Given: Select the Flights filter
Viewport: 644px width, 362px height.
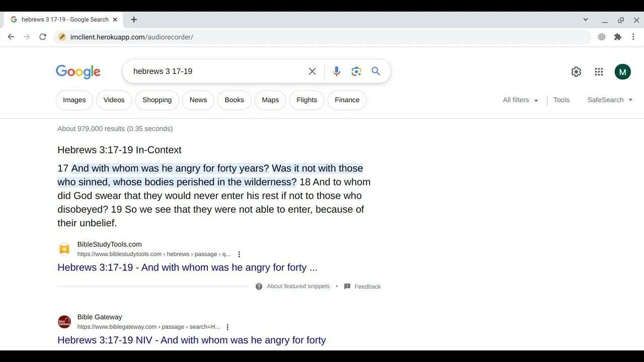Looking at the screenshot, I should coord(307,100).
